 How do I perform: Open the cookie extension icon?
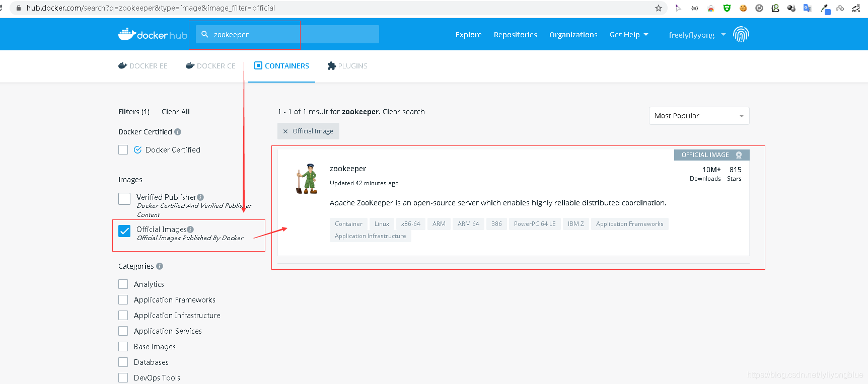coord(743,8)
